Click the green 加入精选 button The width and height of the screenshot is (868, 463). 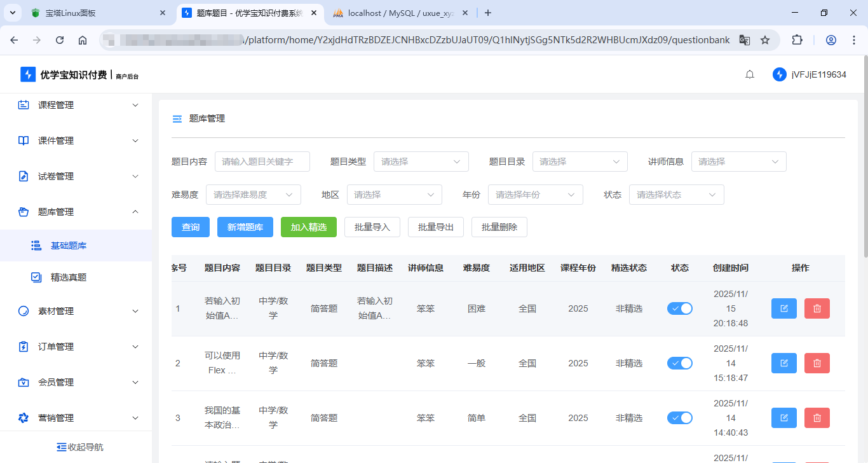click(x=308, y=227)
